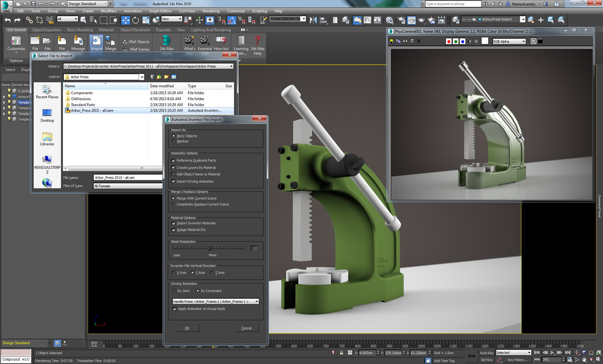Screen dimensions: 603x364
Task: Click the Merge ribbon icon
Action: [x=110, y=43]
